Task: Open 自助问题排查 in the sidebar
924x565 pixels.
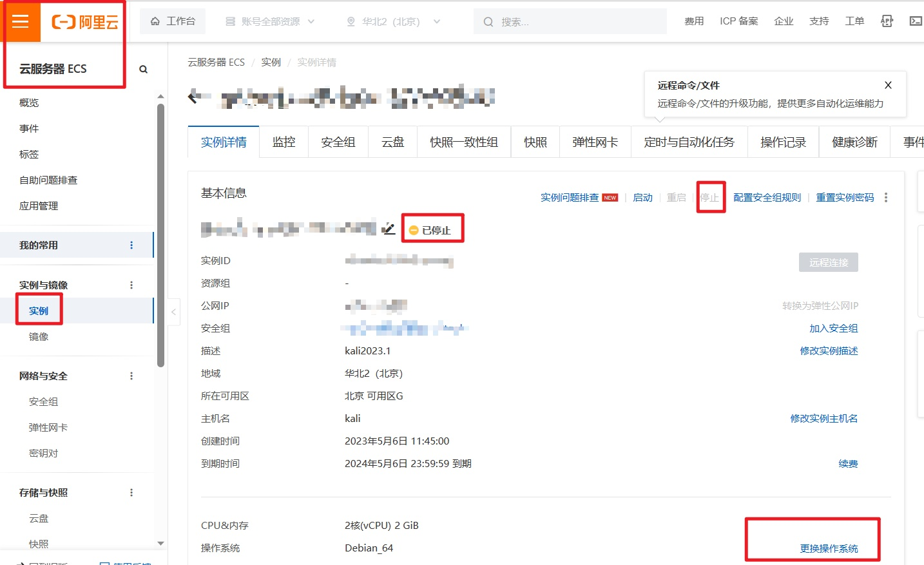Action: coord(48,180)
